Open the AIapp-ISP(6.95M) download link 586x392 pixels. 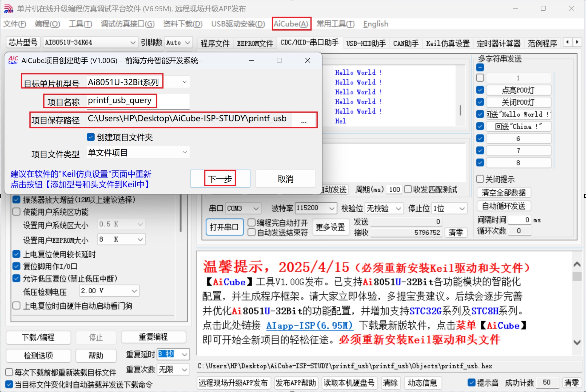click(309, 325)
